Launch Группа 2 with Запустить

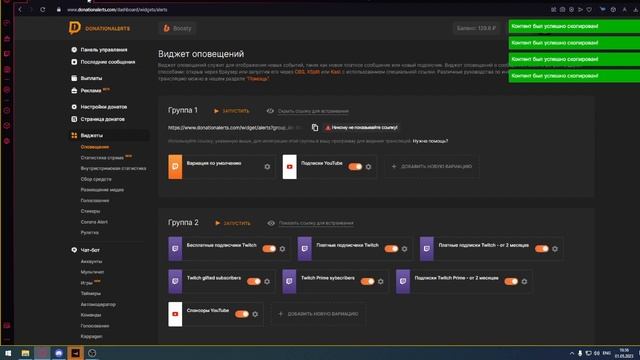[x=233, y=223]
